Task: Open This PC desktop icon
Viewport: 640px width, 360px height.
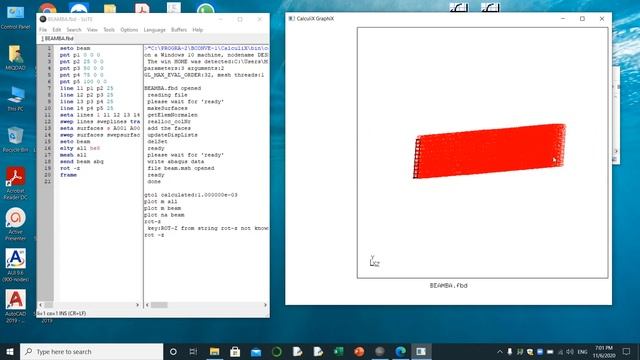Action: point(16,98)
